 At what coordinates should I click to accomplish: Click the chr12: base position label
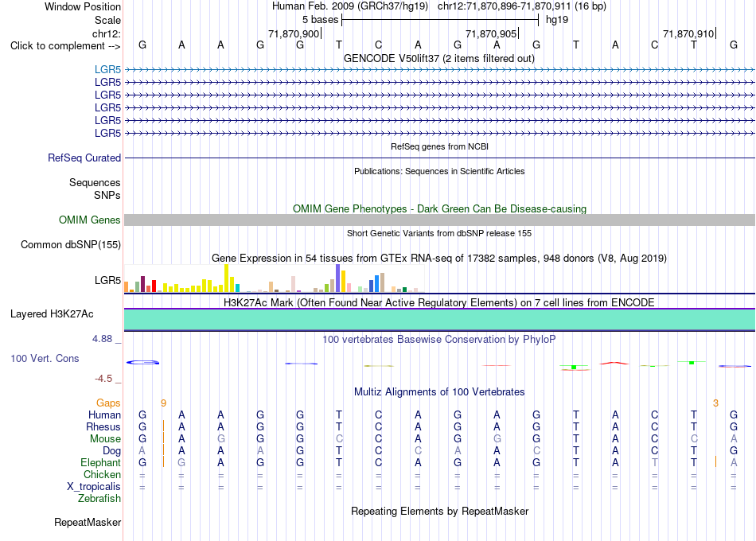pos(106,33)
